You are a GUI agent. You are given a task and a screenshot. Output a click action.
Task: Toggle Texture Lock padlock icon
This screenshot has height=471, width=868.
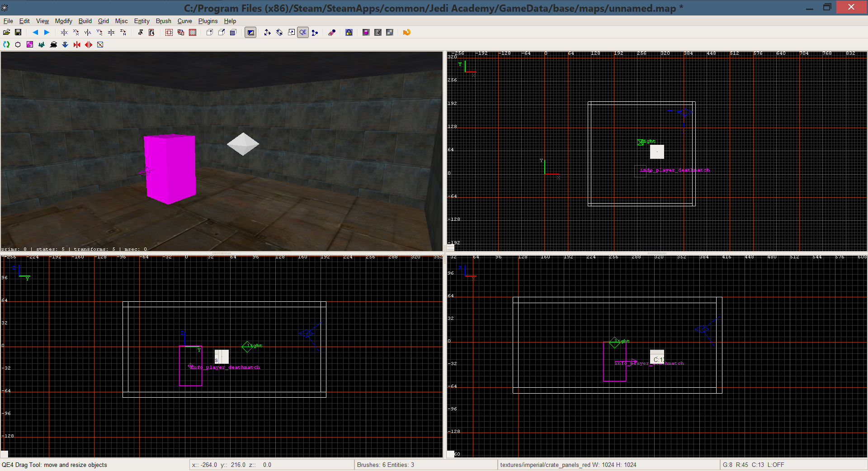tap(349, 32)
